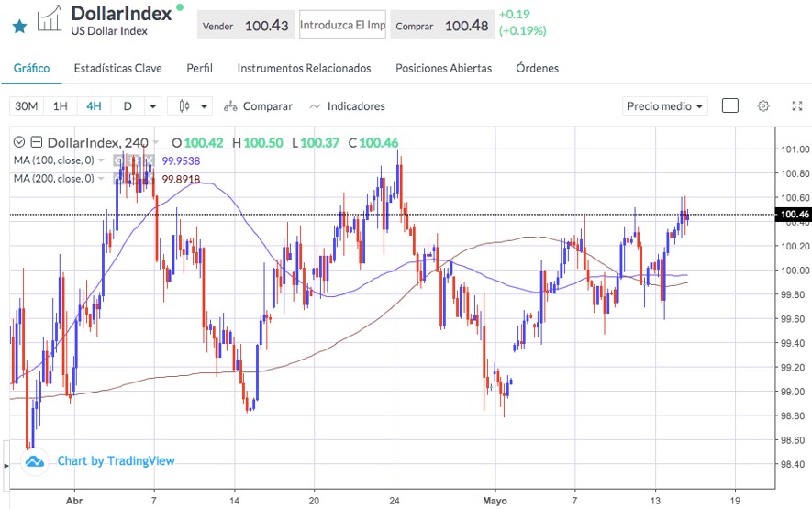Select the 4H timeframe
812x509 pixels.
tap(94, 106)
